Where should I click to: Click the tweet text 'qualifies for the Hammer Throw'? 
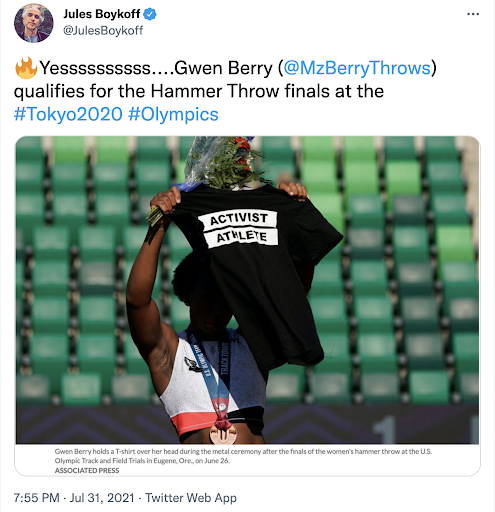click(x=146, y=91)
